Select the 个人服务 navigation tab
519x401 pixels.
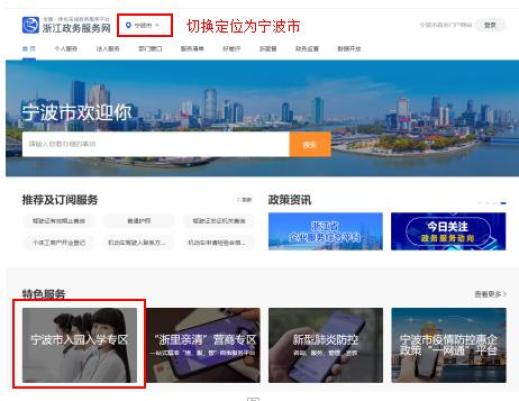pos(66,49)
